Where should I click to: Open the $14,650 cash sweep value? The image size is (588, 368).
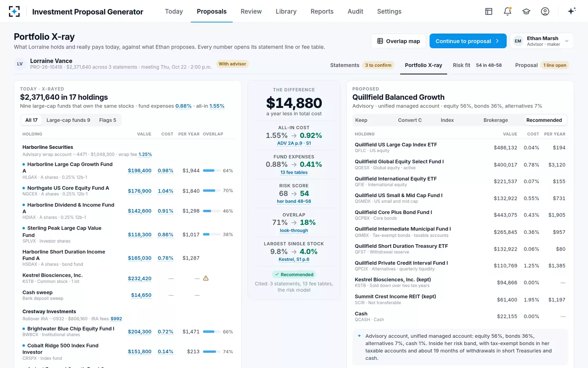click(x=141, y=295)
